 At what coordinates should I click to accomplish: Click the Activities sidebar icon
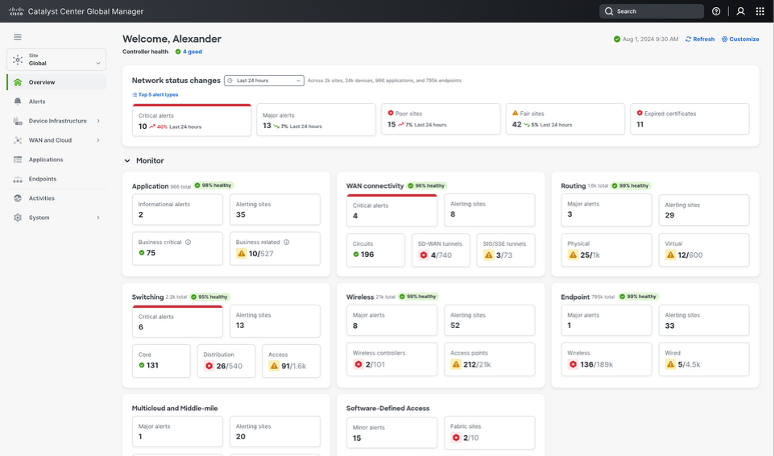[x=18, y=198]
